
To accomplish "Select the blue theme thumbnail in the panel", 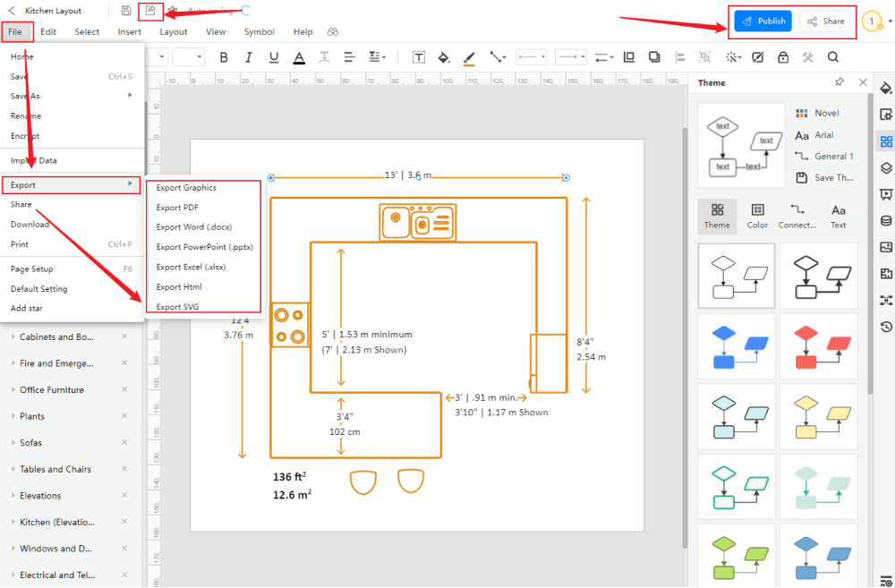I will 736,345.
